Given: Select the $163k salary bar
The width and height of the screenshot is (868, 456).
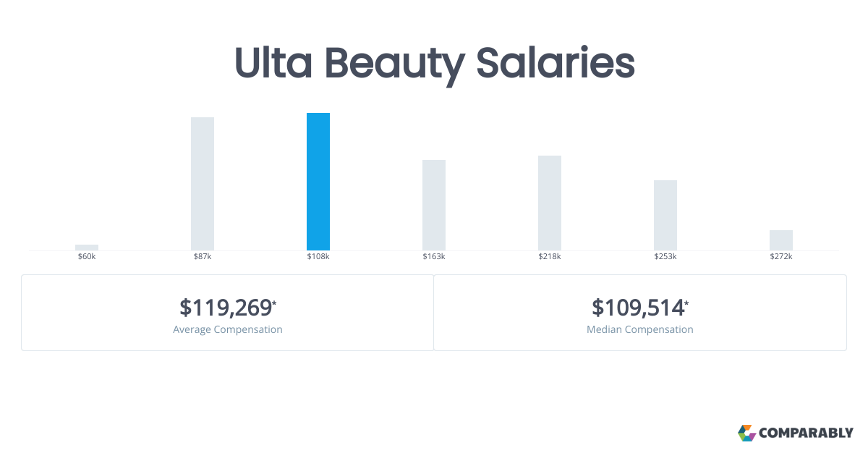Looking at the screenshot, I should click(x=434, y=205).
